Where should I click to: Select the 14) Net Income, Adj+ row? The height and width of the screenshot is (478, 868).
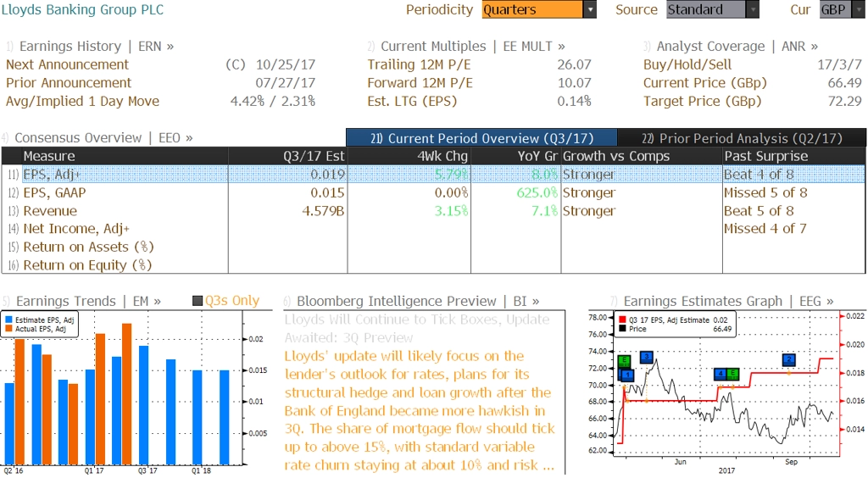coord(433,229)
